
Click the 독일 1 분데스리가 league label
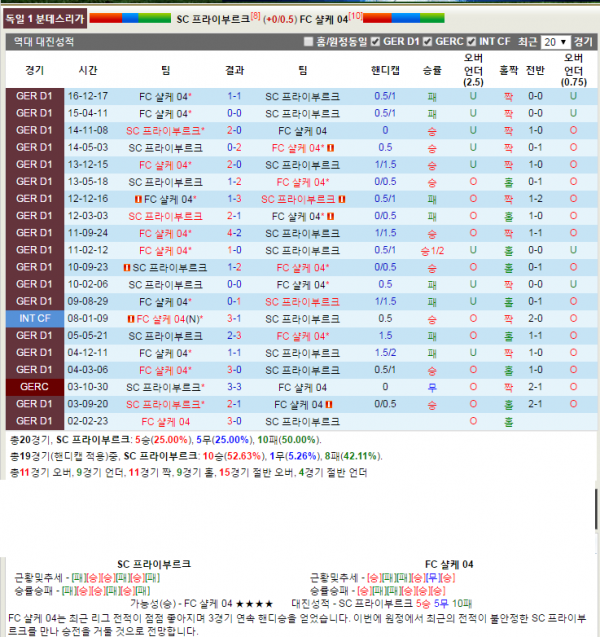coord(45,19)
